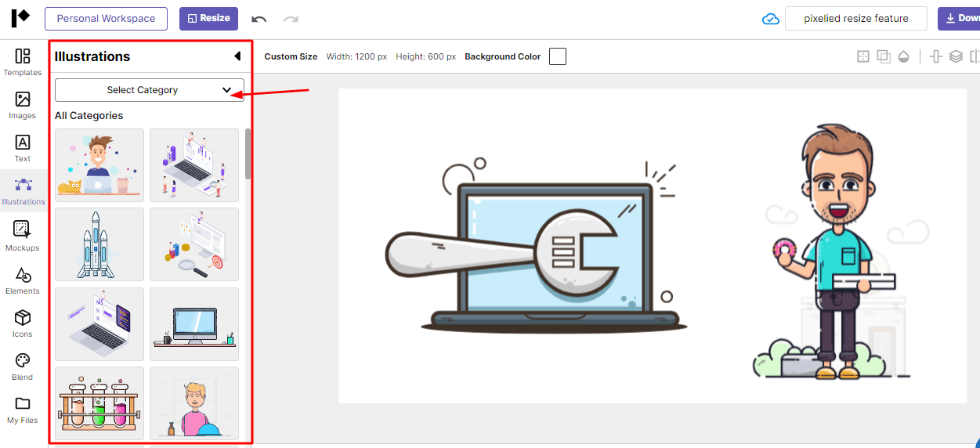Open the Background Color swatch
The width and height of the screenshot is (980, 448).
pyautogui.click(x=558, y=56)
